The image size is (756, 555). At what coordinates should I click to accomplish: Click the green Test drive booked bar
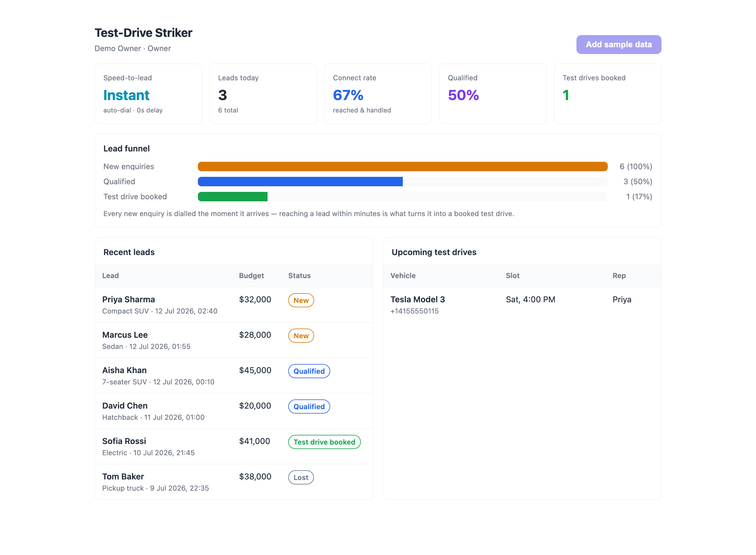[x=232, y=197]
